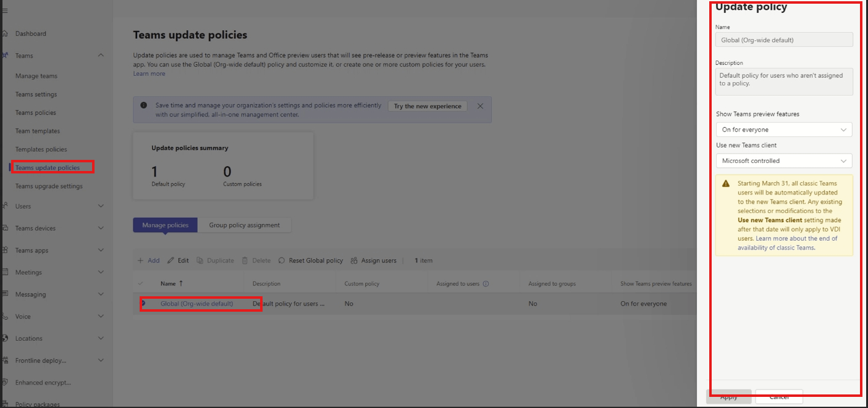
Task: Expand the Meetings section
Action: 101,272
